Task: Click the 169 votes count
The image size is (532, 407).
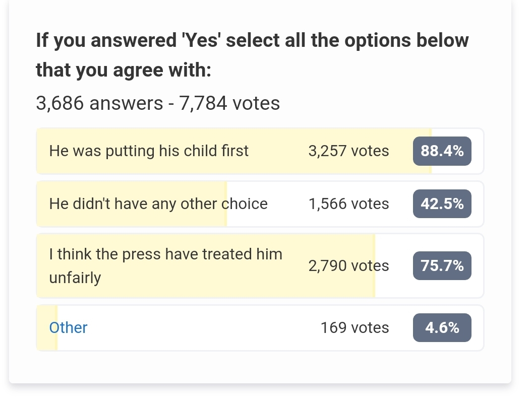Action: tap(354, 328)
